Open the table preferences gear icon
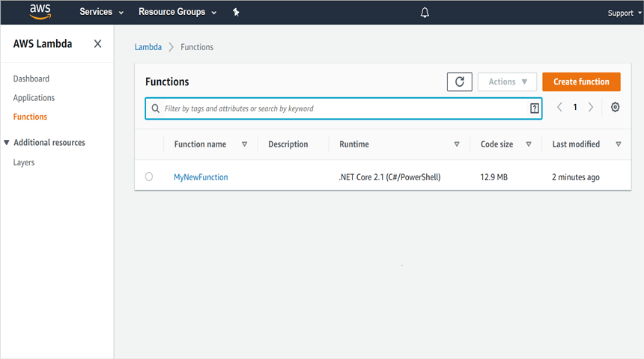Image resolution: width=644 pixels, height=359 pixels. (x=615, y=108)
